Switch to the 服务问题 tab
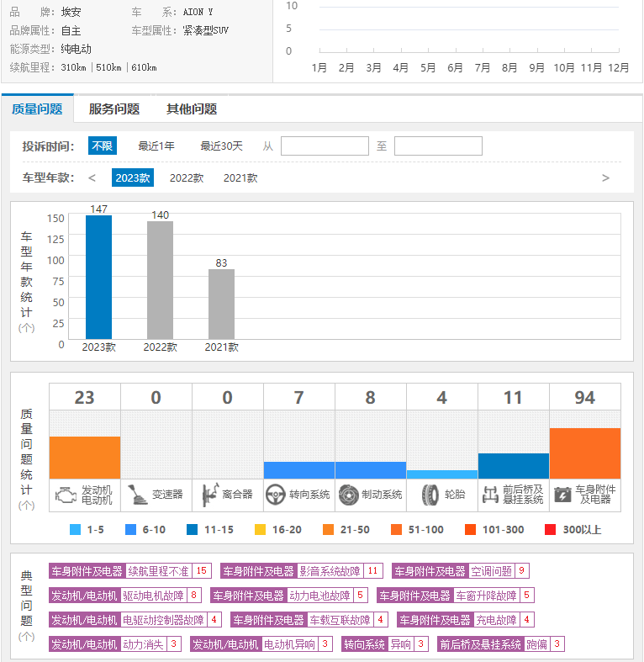 coord(114,109)
